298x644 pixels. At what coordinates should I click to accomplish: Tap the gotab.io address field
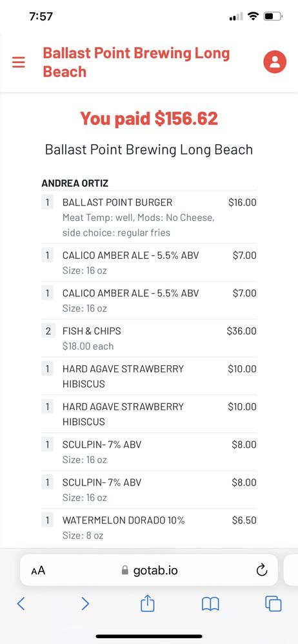(x=148, y=570)
